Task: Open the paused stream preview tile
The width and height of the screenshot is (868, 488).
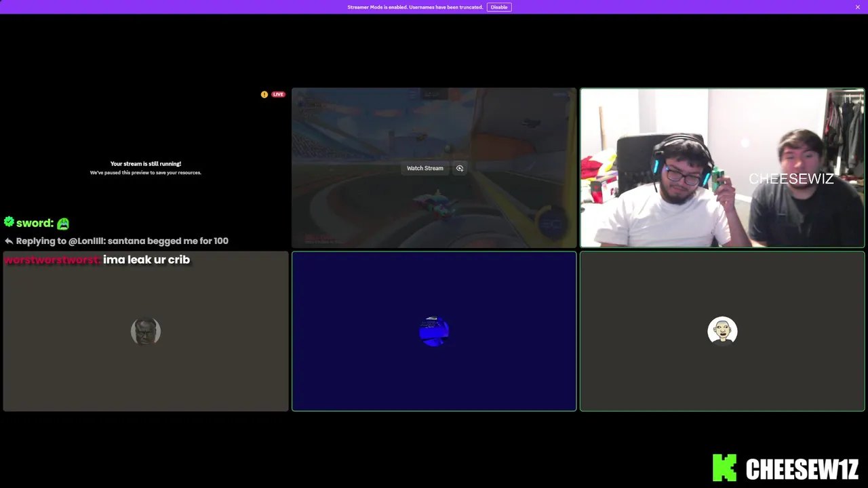Action: click(x=146, y=167)
